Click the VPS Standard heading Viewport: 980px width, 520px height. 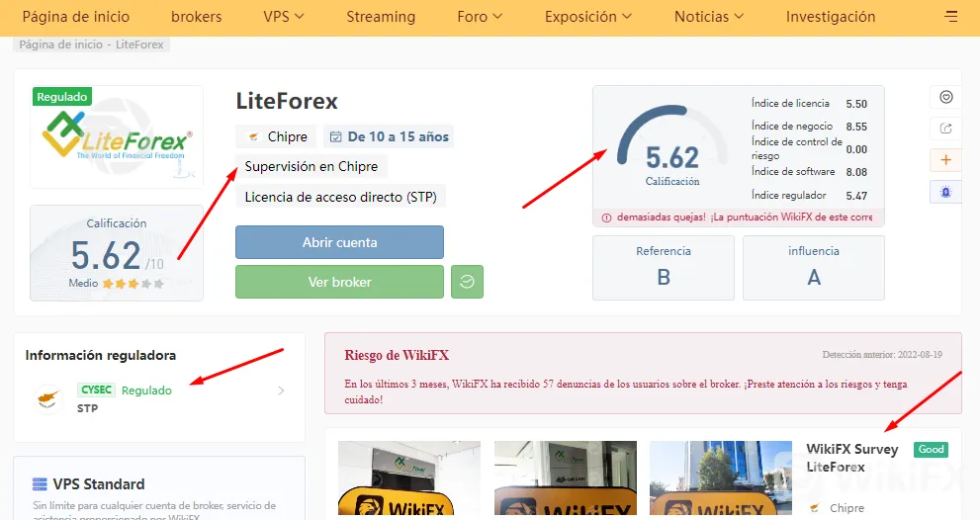(x=99, y=484)
